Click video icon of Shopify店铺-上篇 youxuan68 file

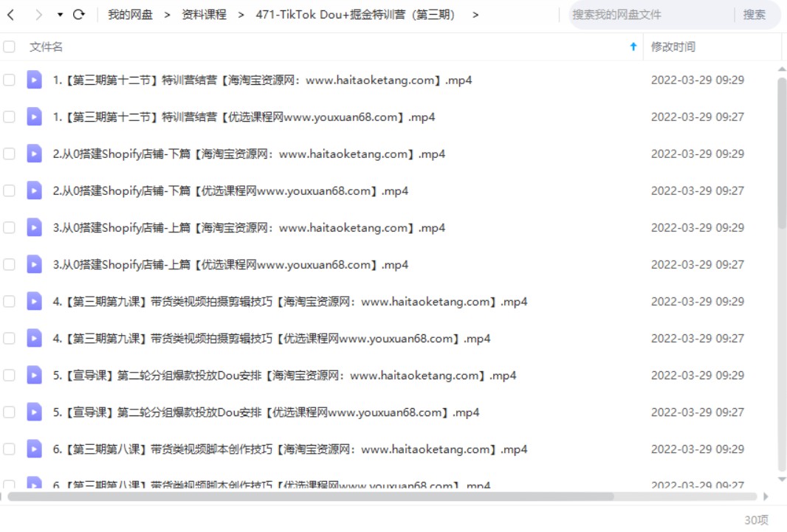(x=34, y=264)
